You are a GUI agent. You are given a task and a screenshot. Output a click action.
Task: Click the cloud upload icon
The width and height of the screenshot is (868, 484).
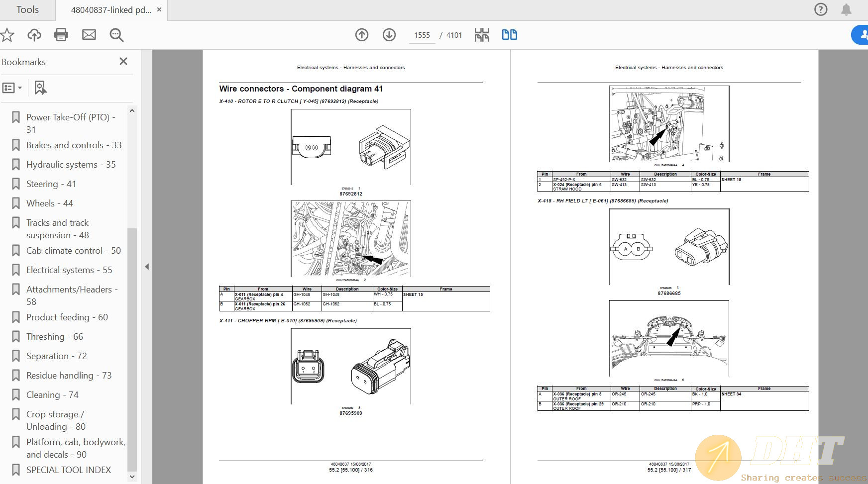pos(34,35)
